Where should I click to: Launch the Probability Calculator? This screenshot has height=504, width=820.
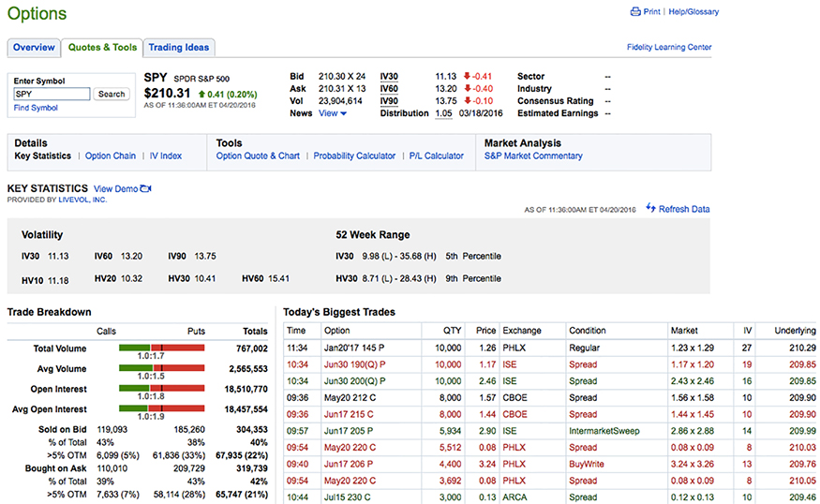[x=354, y=156]
